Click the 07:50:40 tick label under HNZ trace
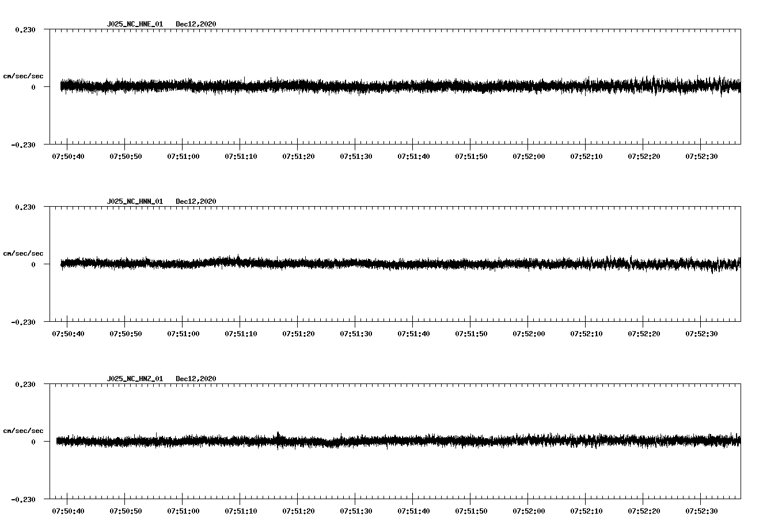The height and width of the screenshot is (532, 782). pyautogui.click(x=68, y=510)
